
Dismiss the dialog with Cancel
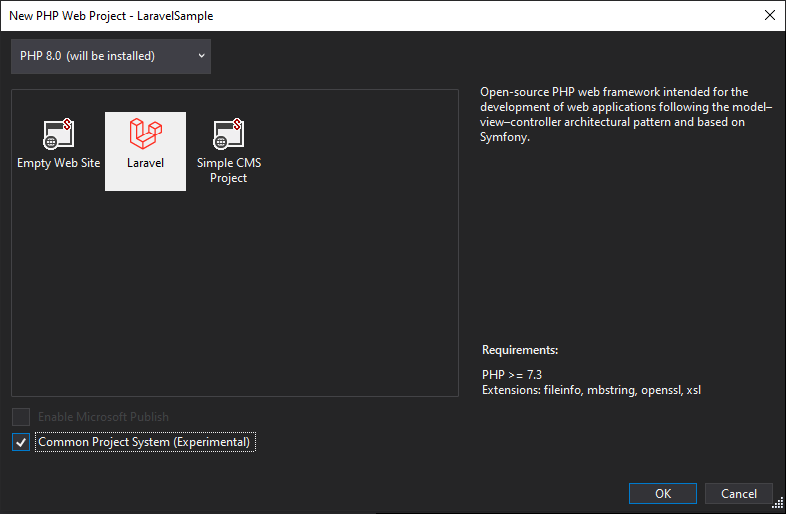tap(738, 493)
